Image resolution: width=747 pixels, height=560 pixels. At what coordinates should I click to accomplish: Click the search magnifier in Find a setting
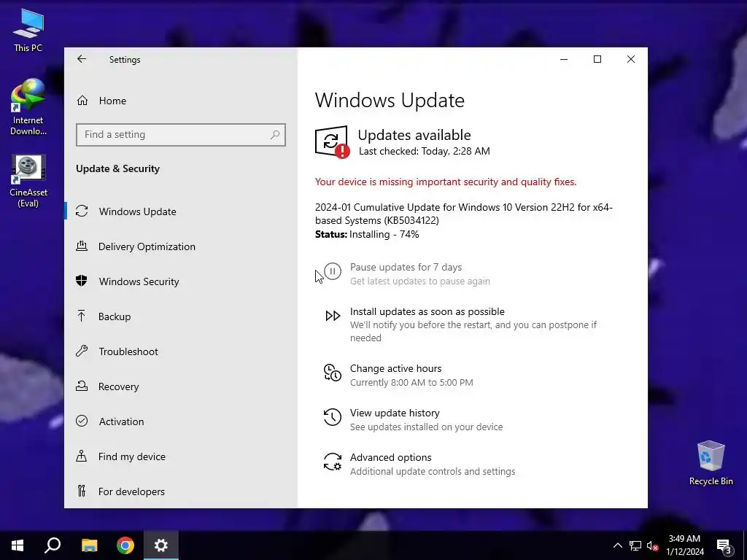pyautogui.click(x=275, y=135)
